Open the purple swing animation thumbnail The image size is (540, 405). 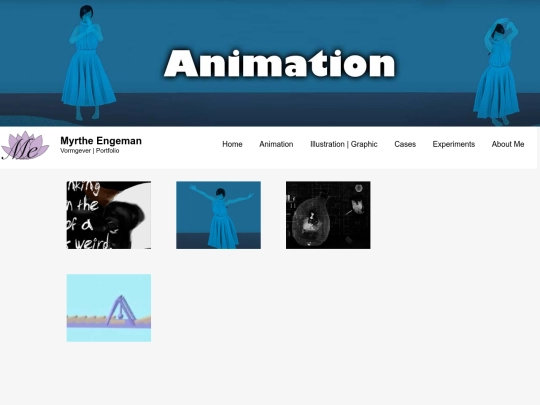click(109, 308)
